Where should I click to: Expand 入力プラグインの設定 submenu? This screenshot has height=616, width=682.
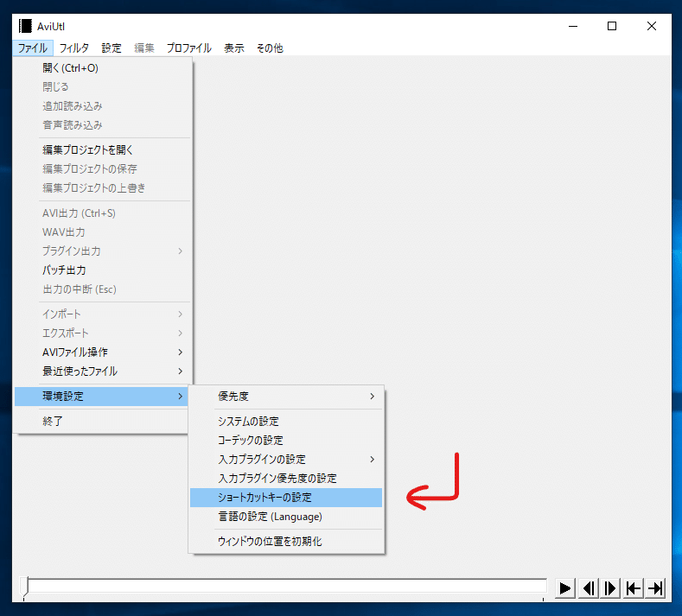click(x=286, y=460)
